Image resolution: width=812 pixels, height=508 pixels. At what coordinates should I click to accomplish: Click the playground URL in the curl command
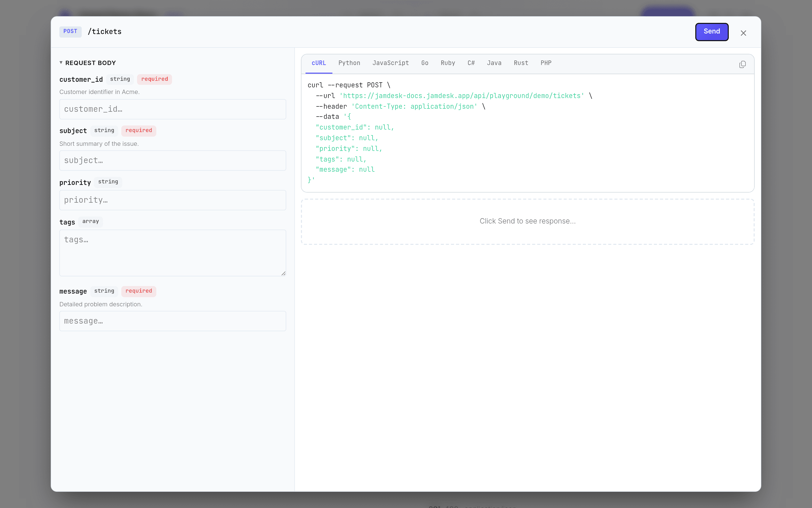coord(462,96)
